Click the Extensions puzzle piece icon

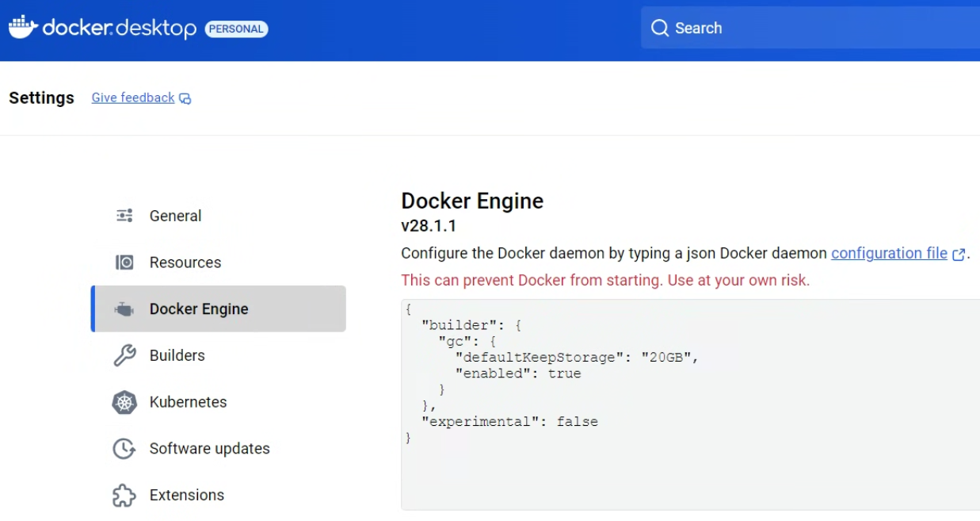[124, 496]
